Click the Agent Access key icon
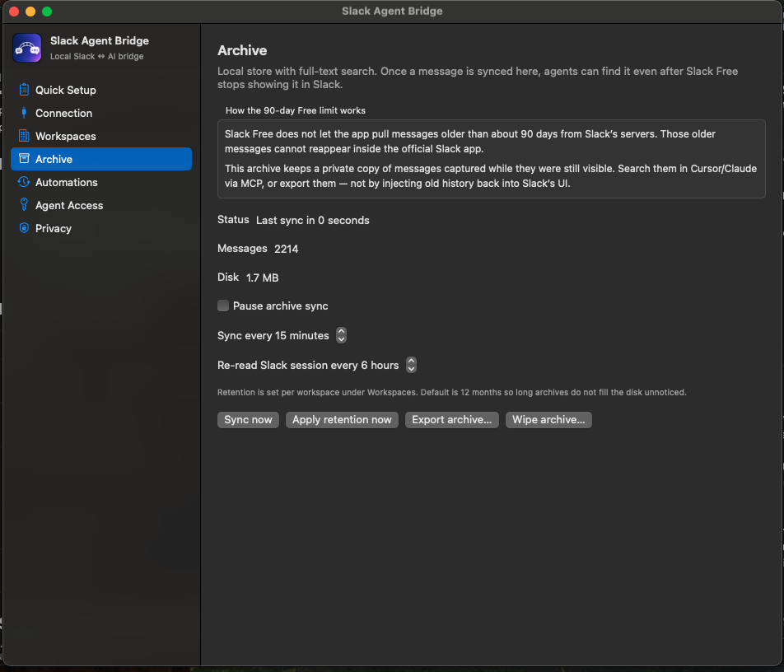Viewport: 784px width, 672px height. click(24, 204)
